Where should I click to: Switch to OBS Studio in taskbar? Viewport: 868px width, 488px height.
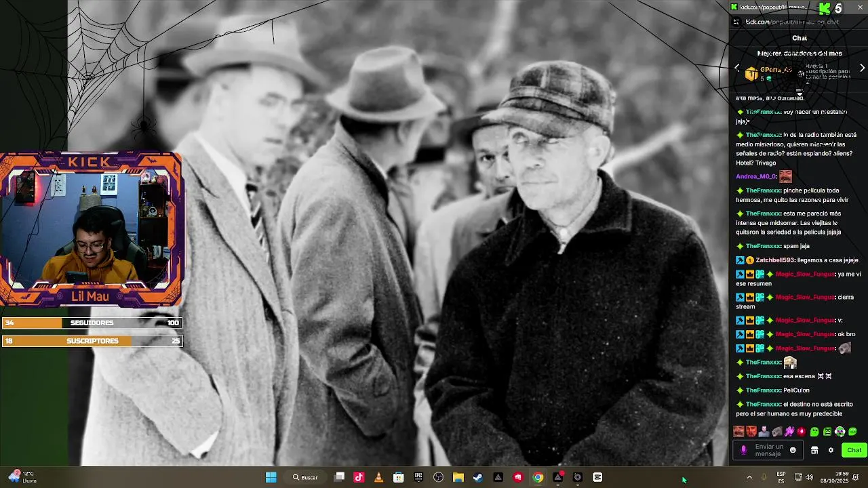(438, 477)
